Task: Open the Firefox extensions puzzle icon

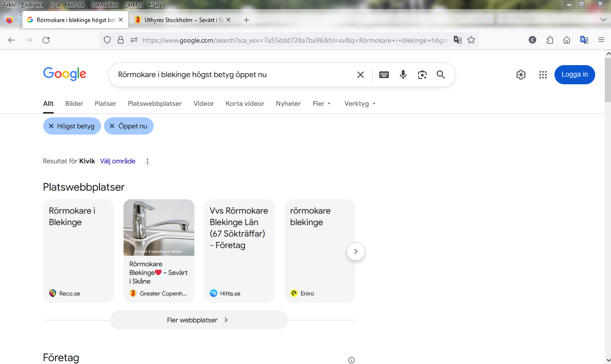Action: [x=550, y=40]
